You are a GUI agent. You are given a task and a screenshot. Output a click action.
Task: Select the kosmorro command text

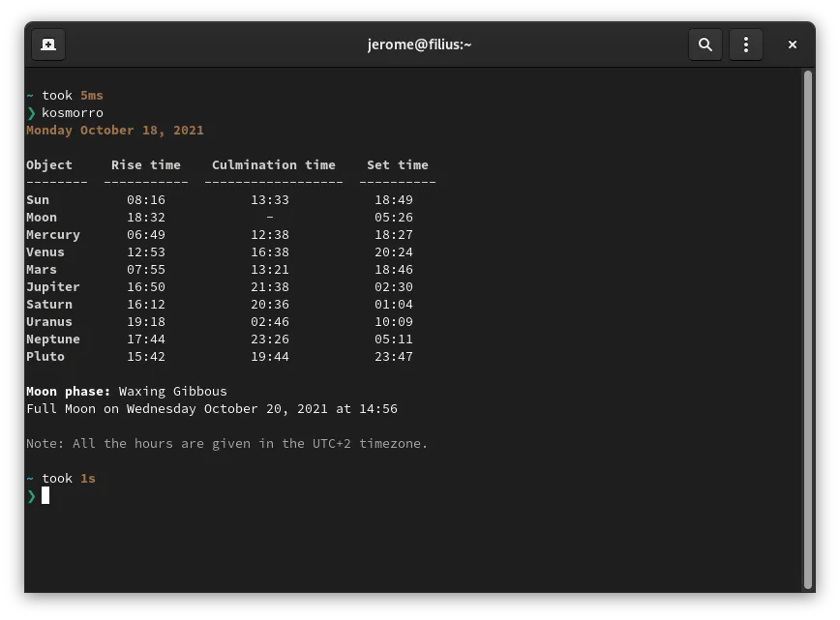point(73,112)
